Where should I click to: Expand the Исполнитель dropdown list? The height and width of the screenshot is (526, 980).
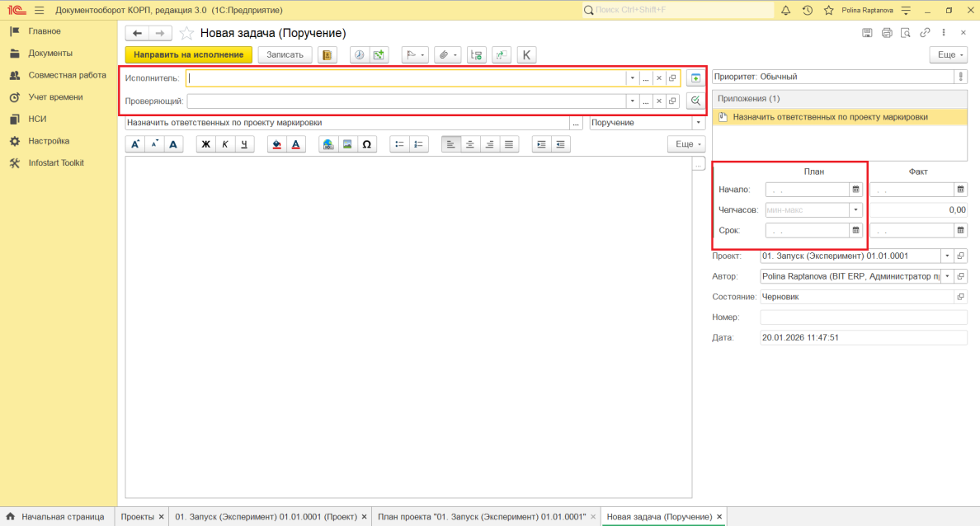coord(633,78)
